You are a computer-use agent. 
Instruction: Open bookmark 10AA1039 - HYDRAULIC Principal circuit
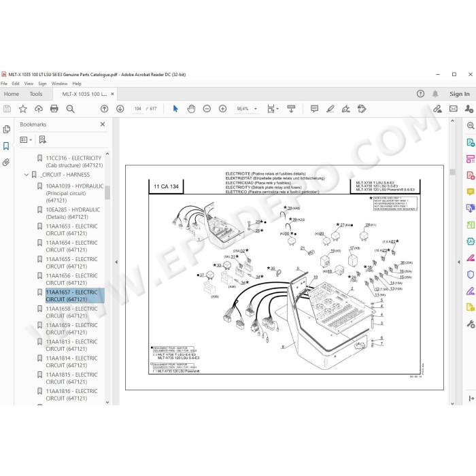coord(75,193)
